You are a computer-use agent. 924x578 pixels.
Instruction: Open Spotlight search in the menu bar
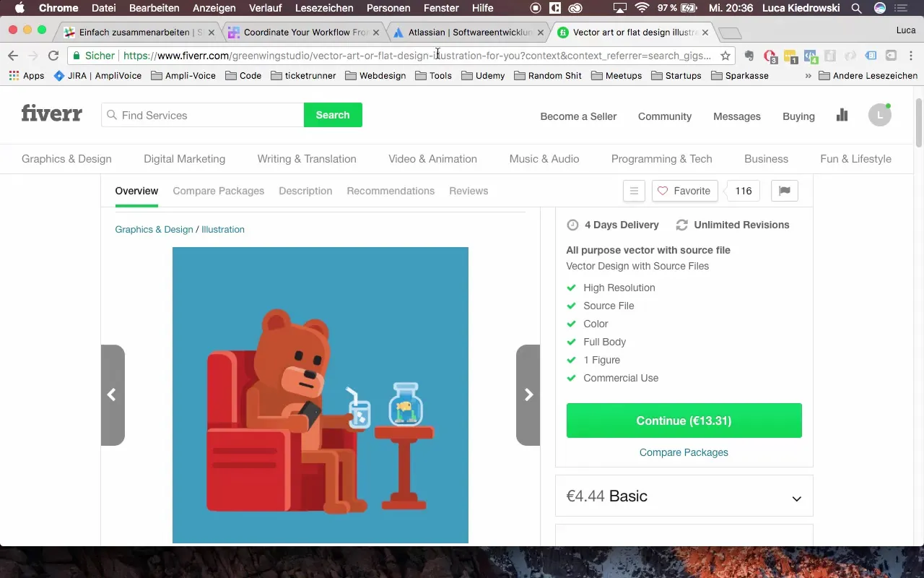pyautogui.click(x=857, y=8)
